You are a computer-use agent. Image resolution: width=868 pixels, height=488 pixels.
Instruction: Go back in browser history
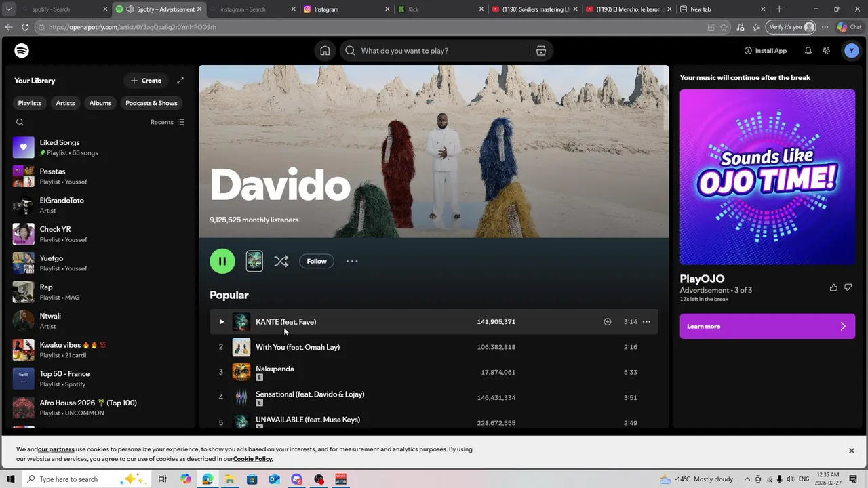coord(9,27)
